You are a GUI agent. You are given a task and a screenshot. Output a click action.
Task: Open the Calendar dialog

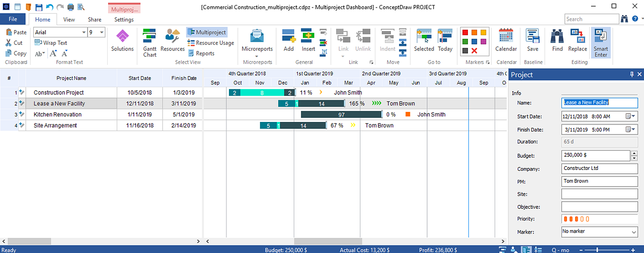[x=506, y=41]
